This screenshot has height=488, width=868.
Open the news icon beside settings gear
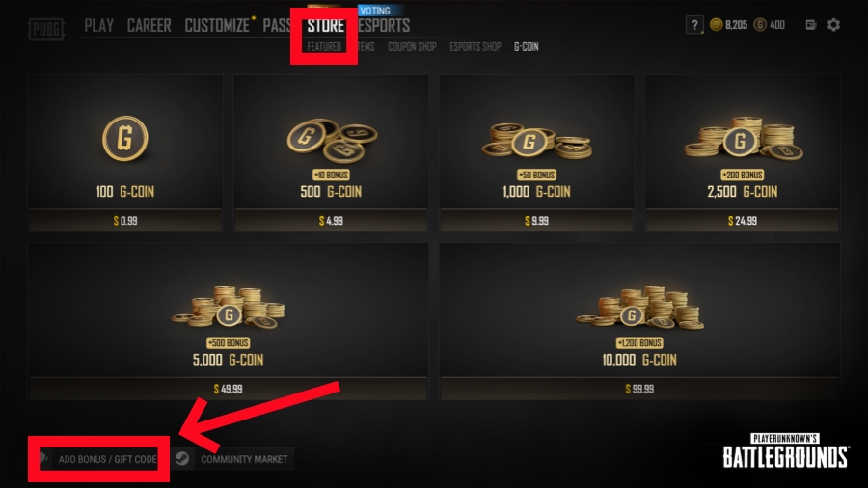click(811, 25)
